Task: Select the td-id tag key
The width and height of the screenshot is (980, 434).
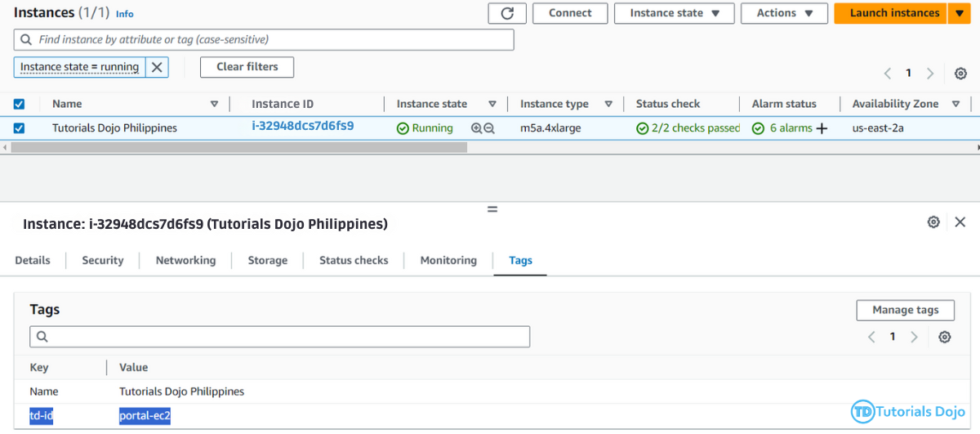Action: [42, 416]
